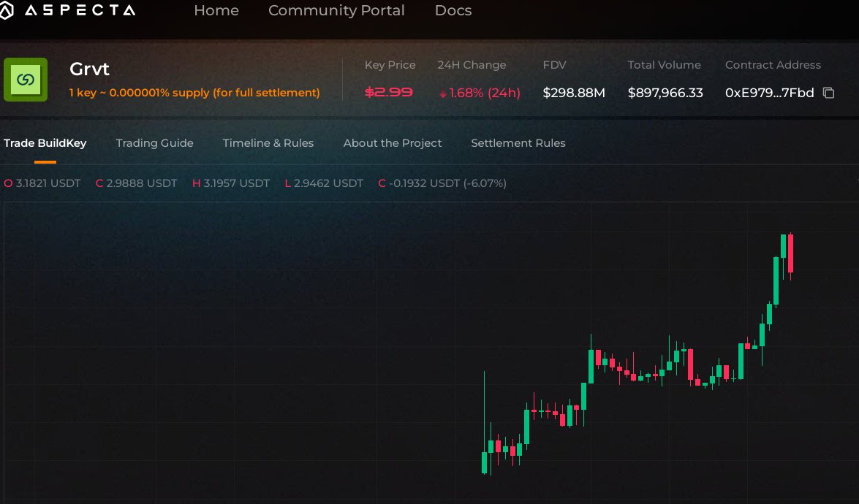Click the $2.99 key price value
Viewport: 859px width, 504px height.
[x=389, y=93]
